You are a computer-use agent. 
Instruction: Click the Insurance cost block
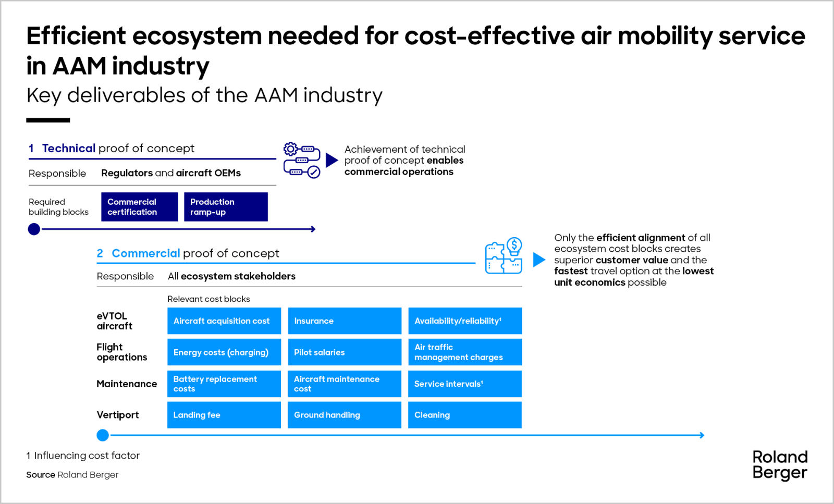[x=344, y=321]
